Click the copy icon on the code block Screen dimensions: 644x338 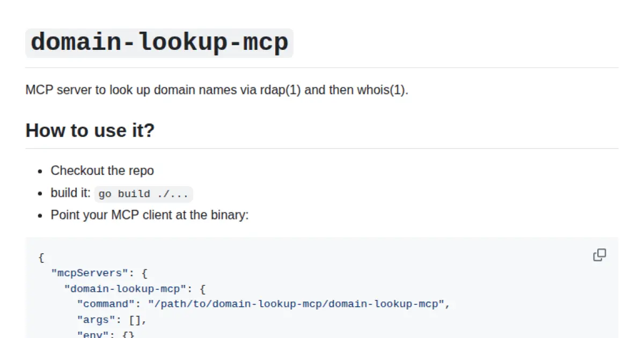click(x=599, y=254)
